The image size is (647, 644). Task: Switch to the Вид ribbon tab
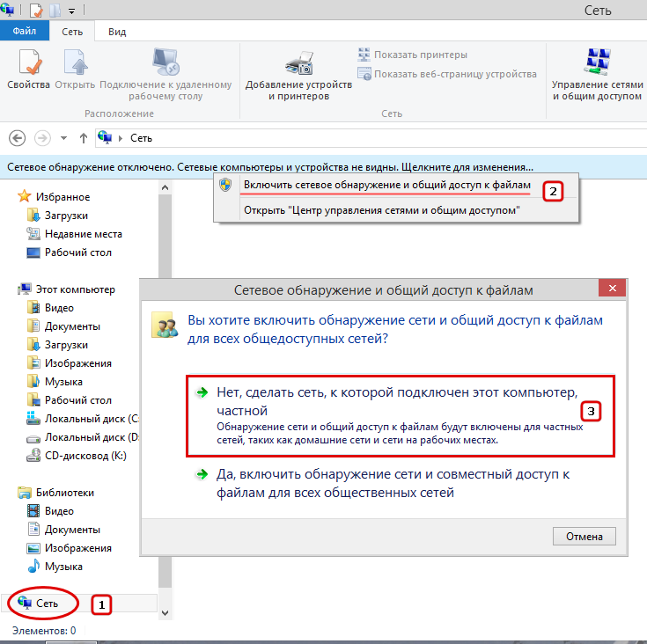click(x=117, y=32)
